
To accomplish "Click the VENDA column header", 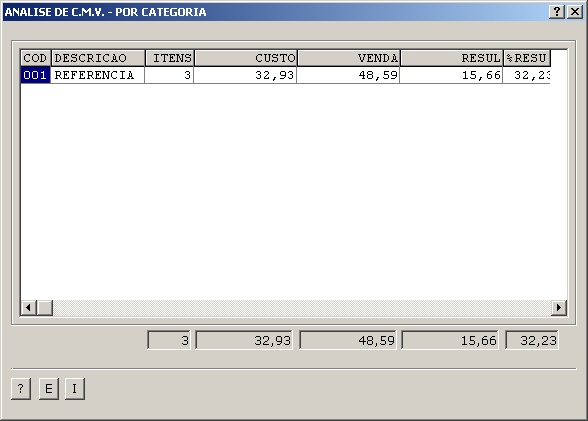I will [x=349, y=58].
